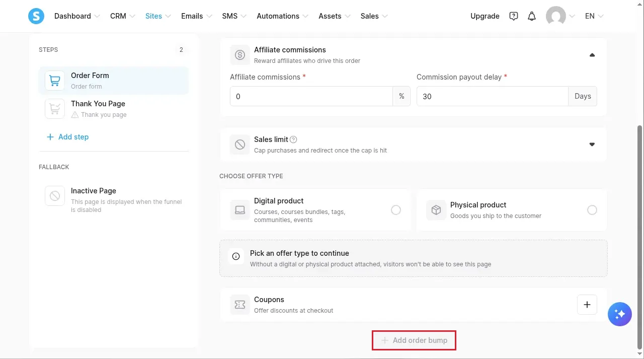
Task: Collapse the Affiliate commissions section
Action: pos(592,55)
